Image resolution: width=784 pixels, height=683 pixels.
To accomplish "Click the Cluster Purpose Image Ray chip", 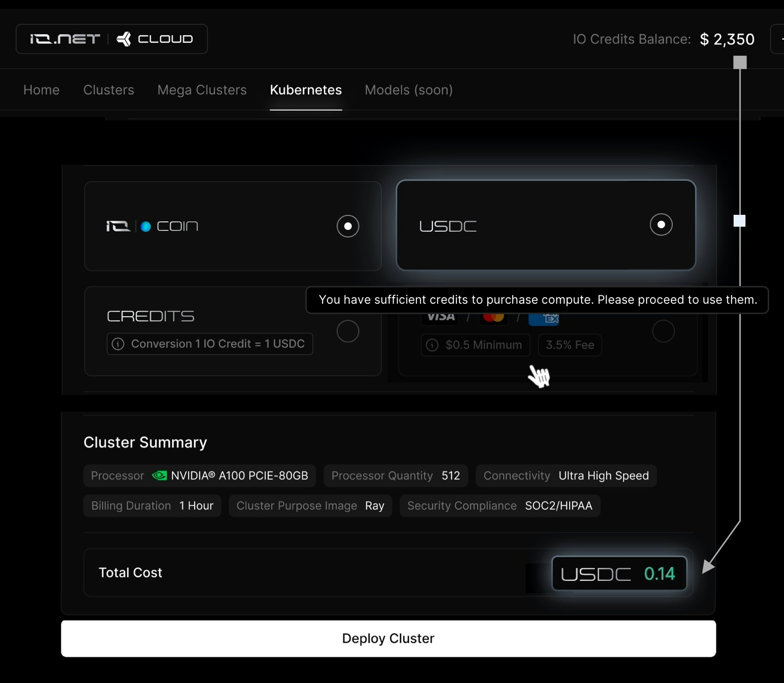I will (310, 506).
